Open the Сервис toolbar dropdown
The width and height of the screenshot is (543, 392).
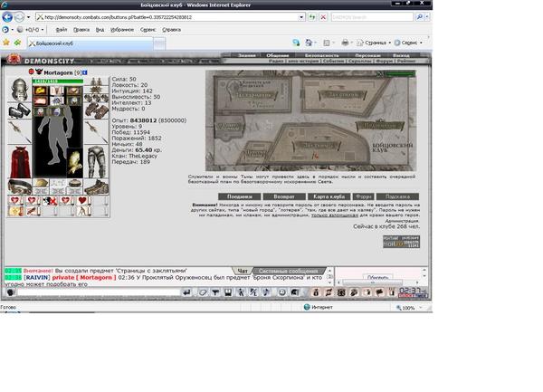pos(409,43)
